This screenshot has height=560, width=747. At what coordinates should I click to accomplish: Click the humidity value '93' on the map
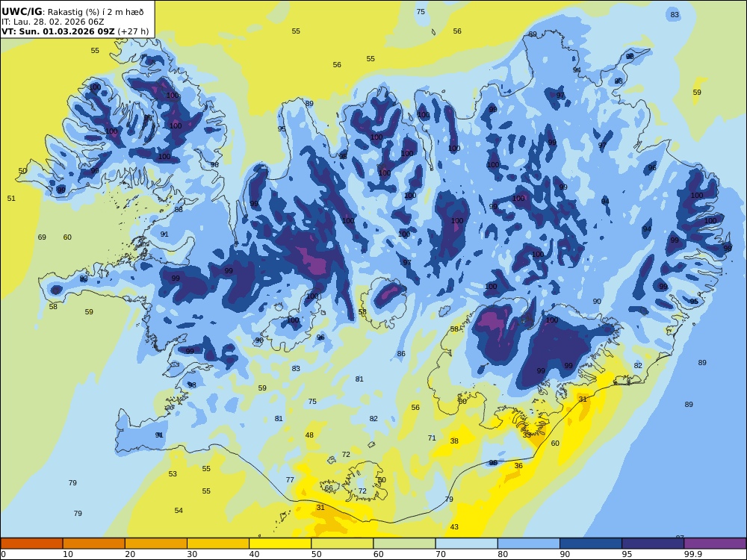(84, 279)
